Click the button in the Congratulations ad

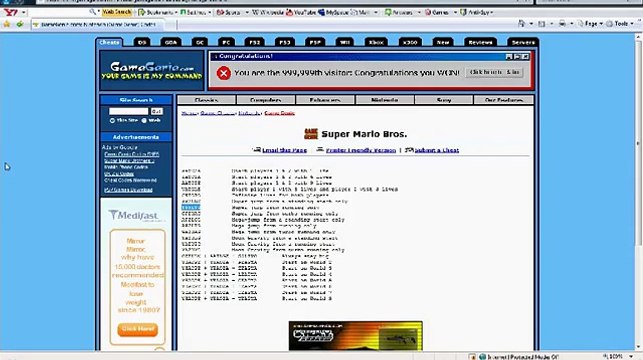click(x=494, y=73)
